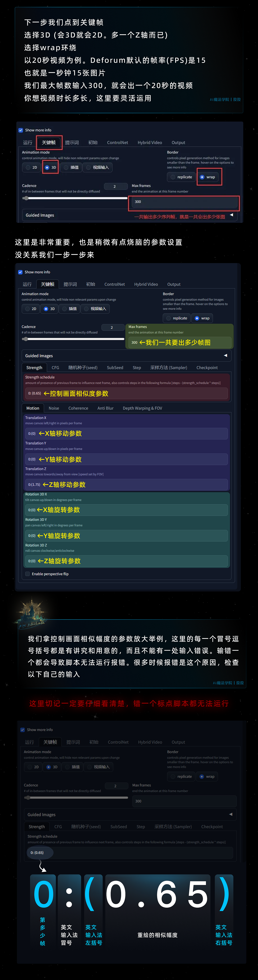Open ControlNet tab in first screenshot
258x980 pixels.
point(118,142)
